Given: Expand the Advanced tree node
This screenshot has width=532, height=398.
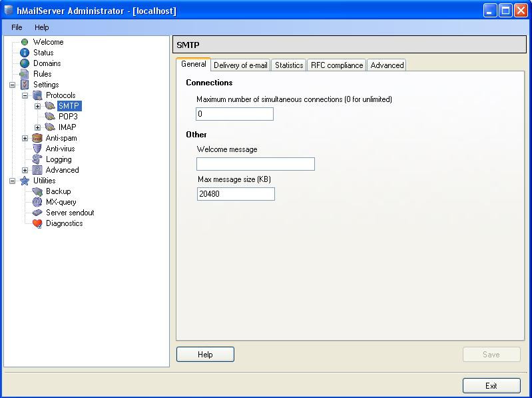Looking at the screenshot, I should [25, 170].
